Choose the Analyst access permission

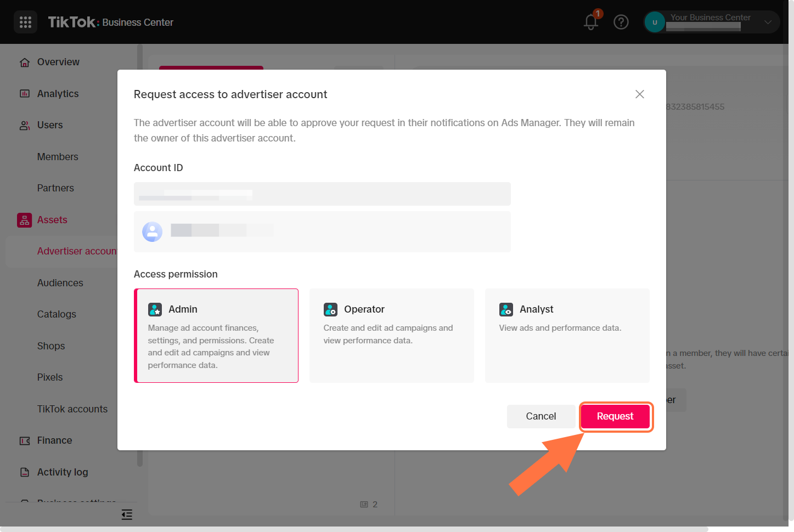point(567,336)
